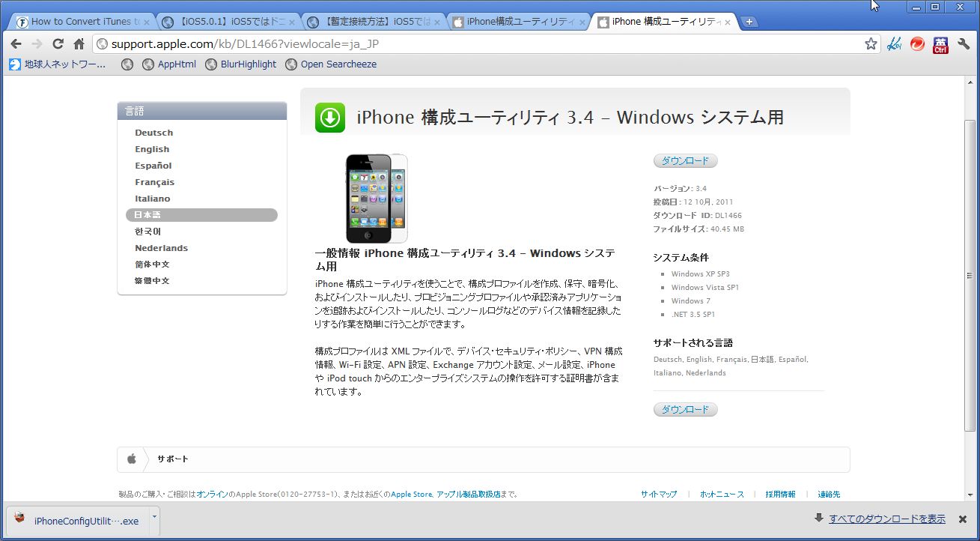Open the アップル製品取扱店 link
This screenshot has width=980, height=541.
point(468,495)
